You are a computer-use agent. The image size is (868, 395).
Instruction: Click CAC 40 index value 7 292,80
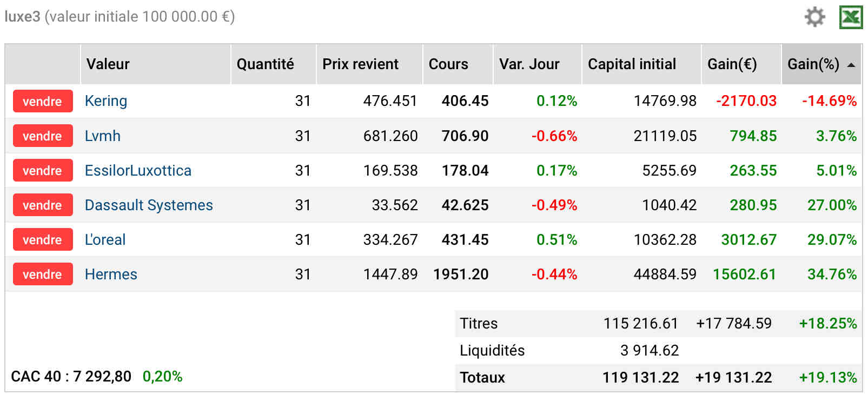point(102,376)
